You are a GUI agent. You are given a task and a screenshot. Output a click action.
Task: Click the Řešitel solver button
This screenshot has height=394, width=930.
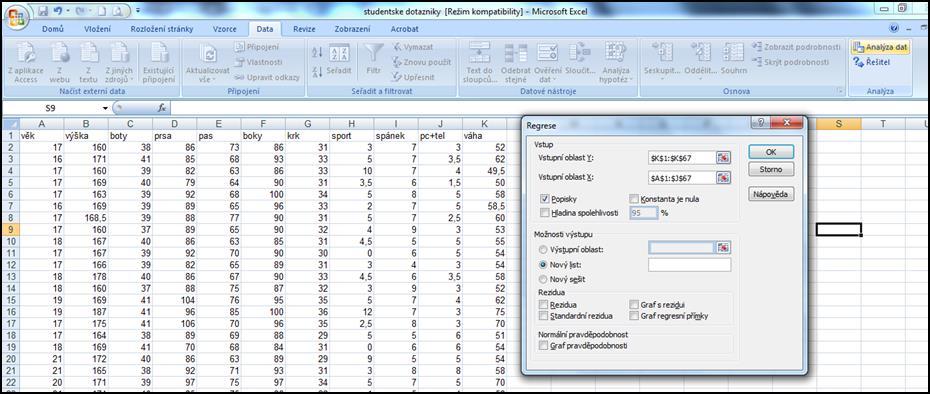point(872,62)
